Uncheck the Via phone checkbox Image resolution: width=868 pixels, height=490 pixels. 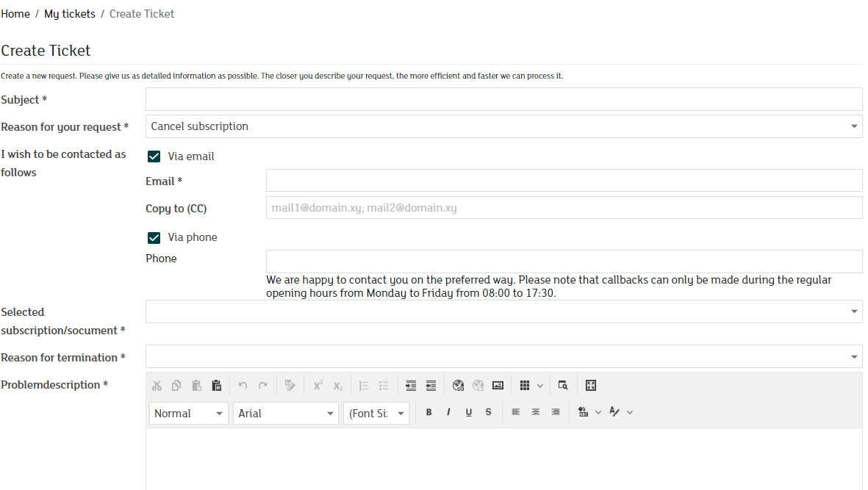click(154, 237)
